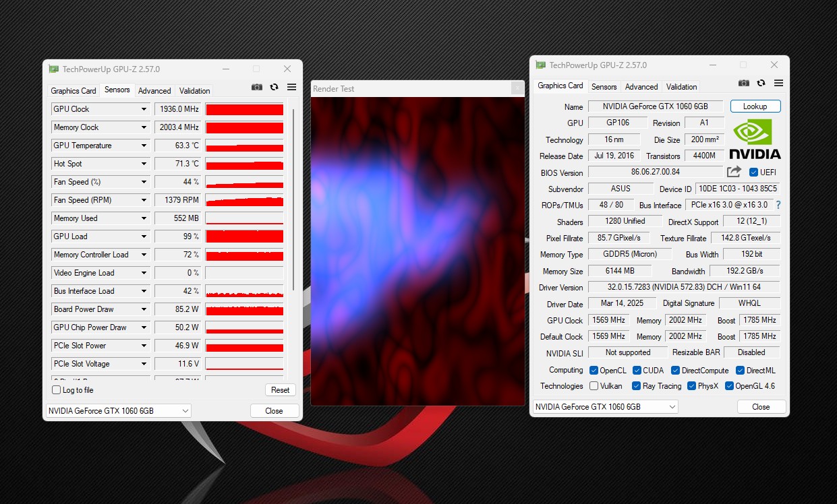Toggle the DirectCompute checkbox
837x504 pixels.
675,371
